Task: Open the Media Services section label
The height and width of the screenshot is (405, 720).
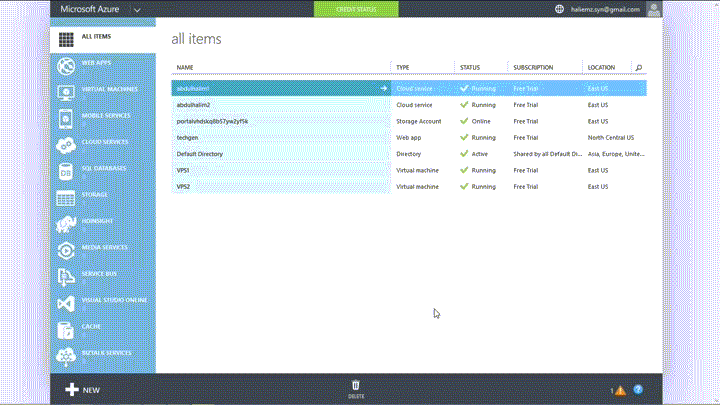Action: tap(105, 248)
